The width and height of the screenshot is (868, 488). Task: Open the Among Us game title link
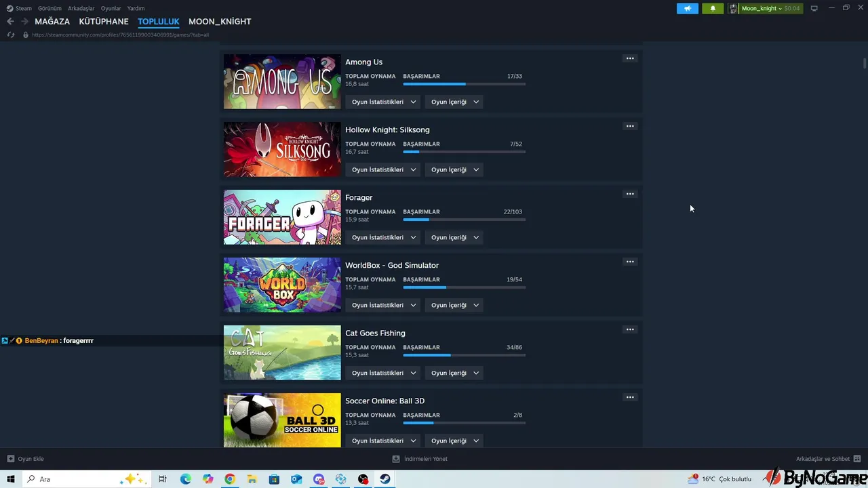tap(364, 62)
